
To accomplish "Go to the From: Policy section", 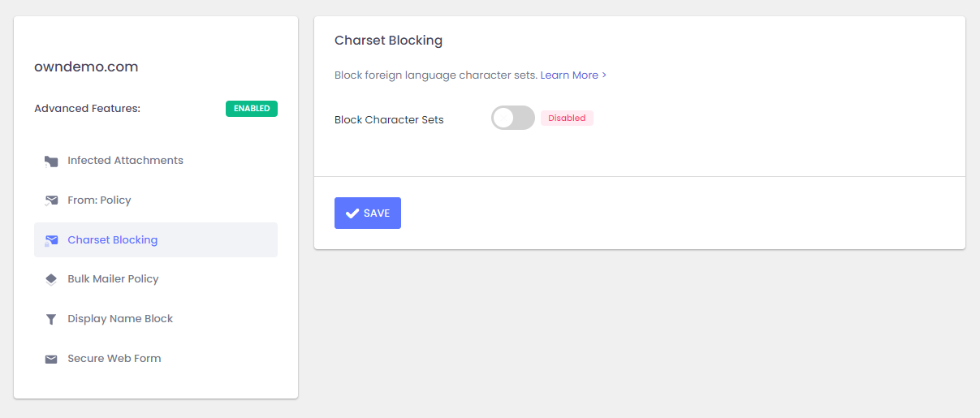I will [99, 200].
